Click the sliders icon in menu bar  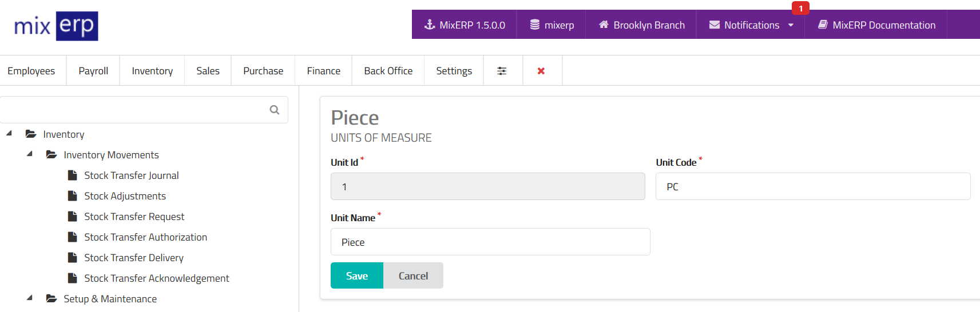502,71
